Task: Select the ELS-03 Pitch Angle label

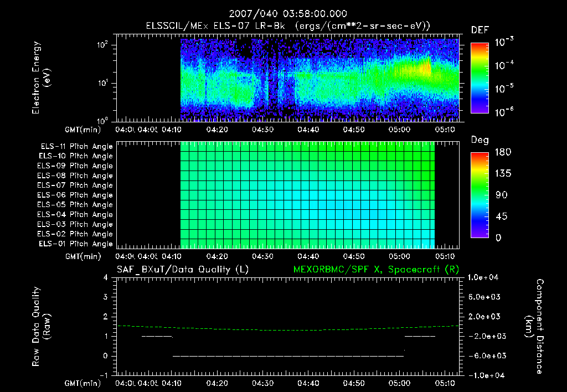Action: click(75, 225)
